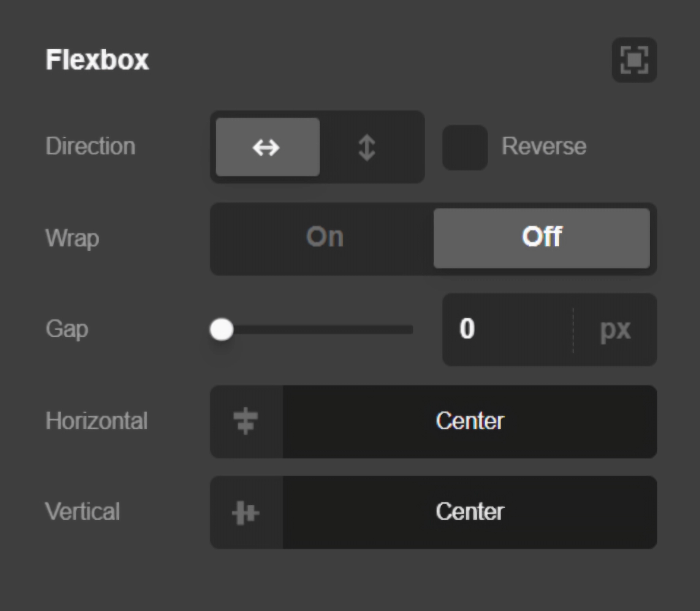Click the Flexbox section title
The image size is (700, 611).
[97, 60]
